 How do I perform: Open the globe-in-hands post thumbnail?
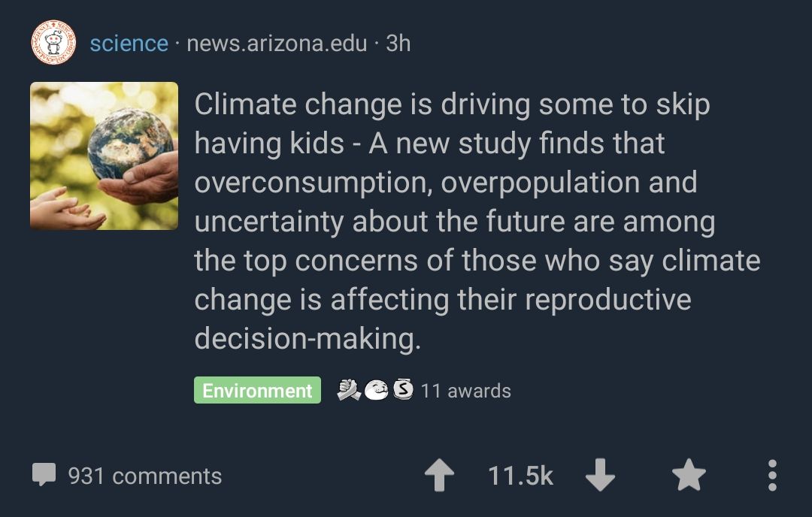pos(105,156)
